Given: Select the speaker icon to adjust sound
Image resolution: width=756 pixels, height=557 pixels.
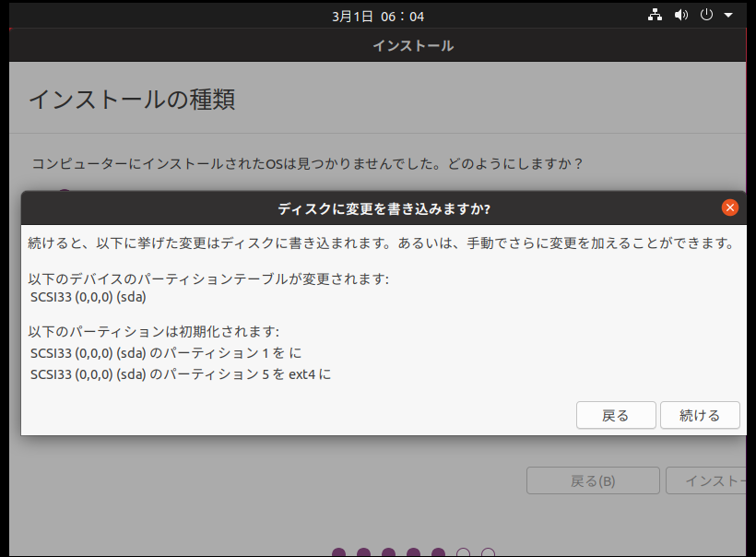Looking at the screenshot, I should pos(681,15).
